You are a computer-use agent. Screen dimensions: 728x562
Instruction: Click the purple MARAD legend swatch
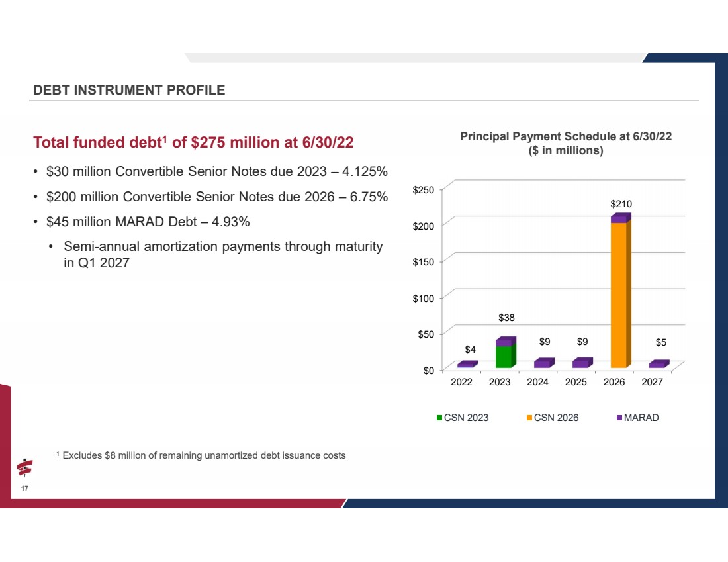point(619,418)
